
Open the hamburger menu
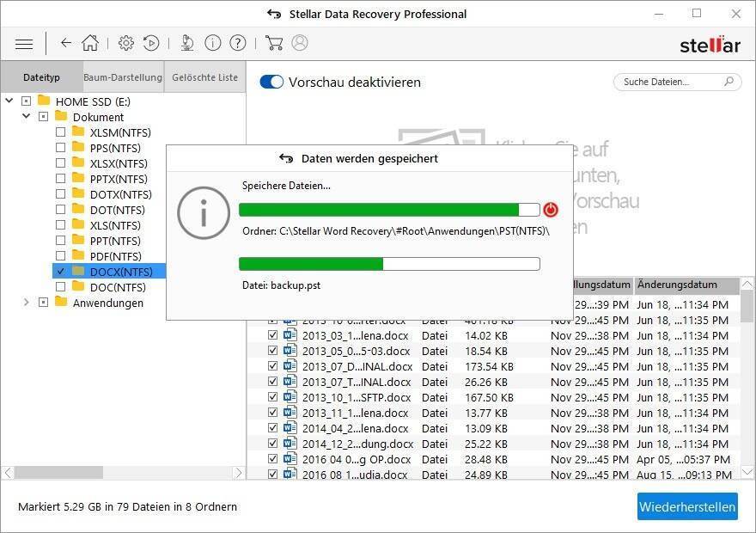click(x=24, y=43)
